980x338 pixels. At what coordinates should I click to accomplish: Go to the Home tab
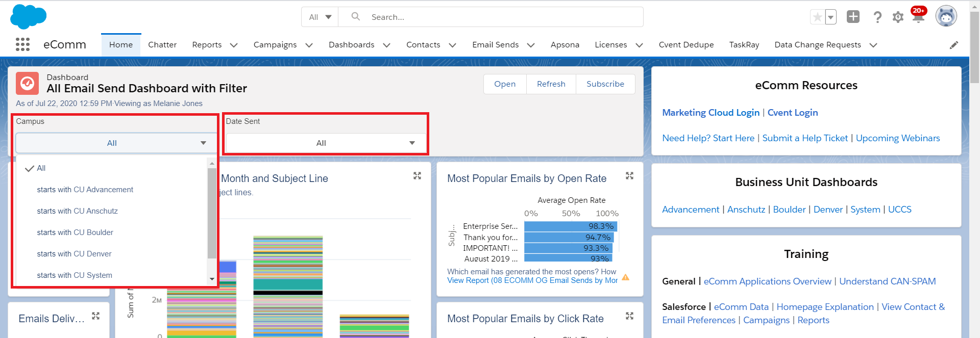121,45
